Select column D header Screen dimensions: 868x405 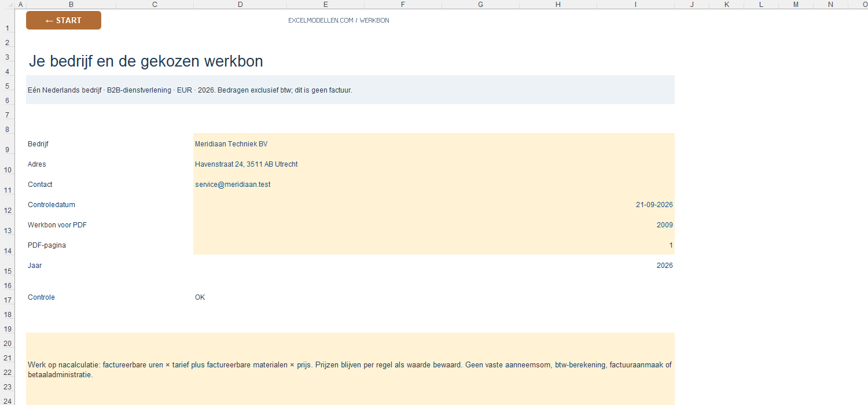point(240,4)
